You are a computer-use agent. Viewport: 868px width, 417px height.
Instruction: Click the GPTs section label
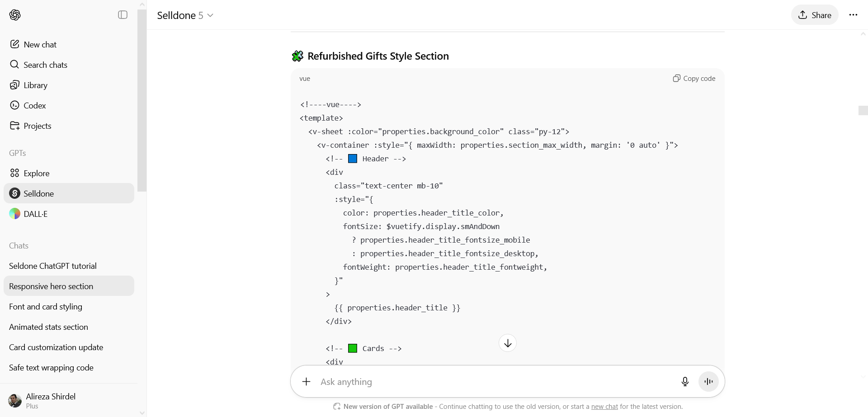(x=18, y=153)
